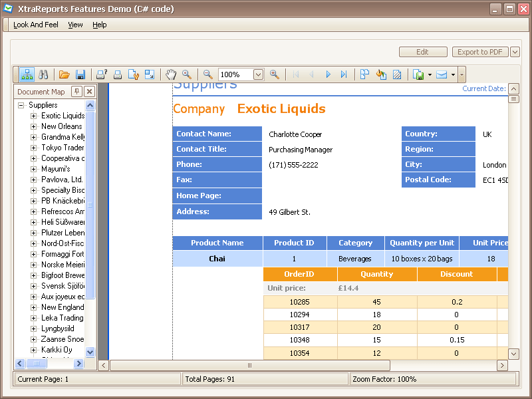Screen dimensions: 532x399
Task: Click the Multiple Pages view icon
Action: pos(364,74)
